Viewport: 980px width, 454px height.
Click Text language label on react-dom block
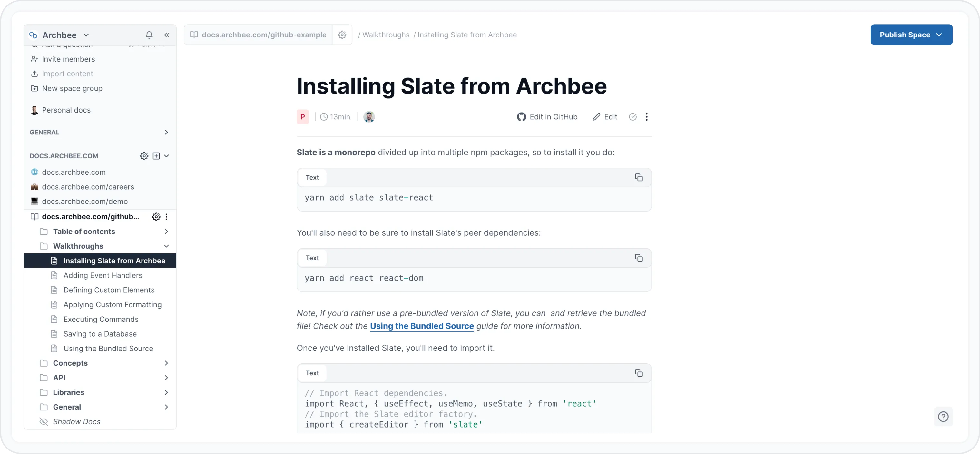point(312,258)
